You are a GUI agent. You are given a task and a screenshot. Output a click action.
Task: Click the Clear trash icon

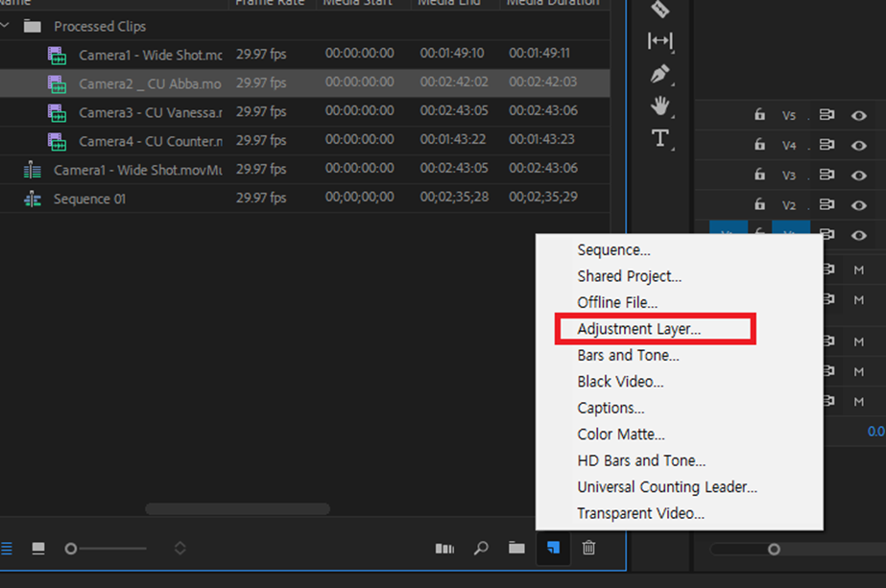pyautogui.click(x=588, y=548)
